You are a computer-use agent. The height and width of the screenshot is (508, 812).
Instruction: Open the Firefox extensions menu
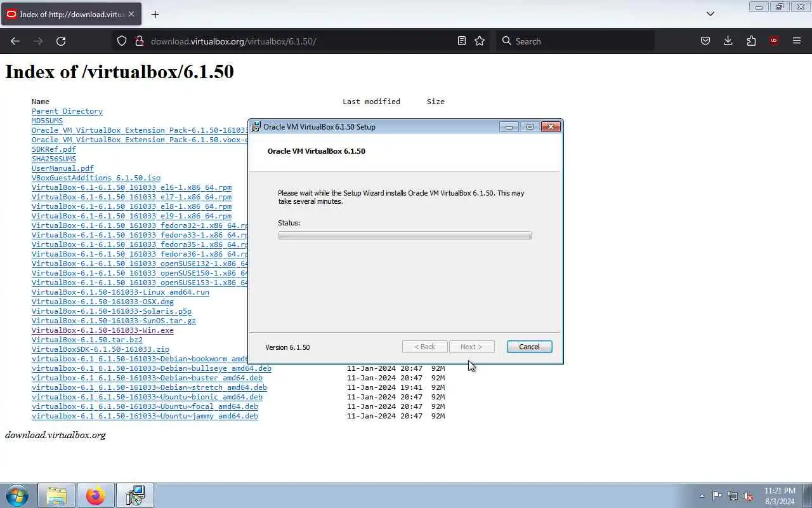click(751, 41)
